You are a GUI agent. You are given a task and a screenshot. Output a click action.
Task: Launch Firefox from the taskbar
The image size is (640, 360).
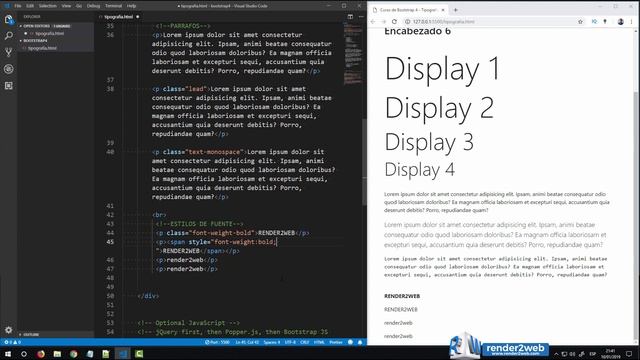(41, 353)
